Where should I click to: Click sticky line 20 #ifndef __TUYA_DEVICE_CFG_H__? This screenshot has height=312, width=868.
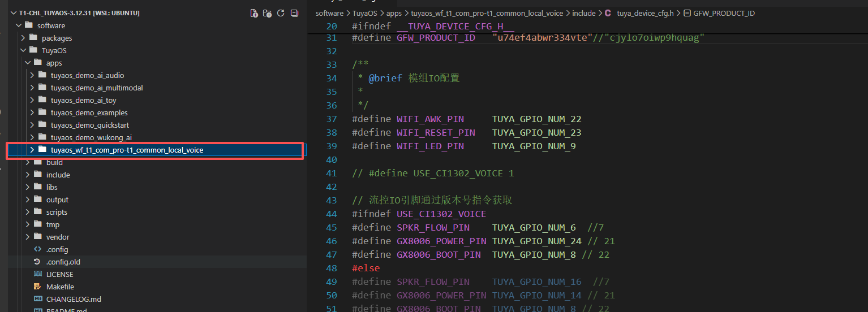click(433, 26)
